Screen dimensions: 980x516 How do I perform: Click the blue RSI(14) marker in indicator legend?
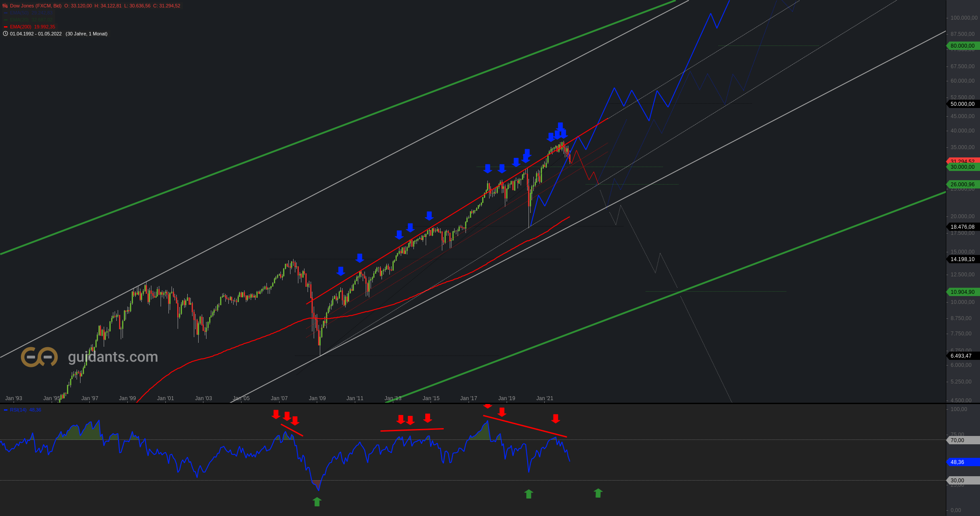(6, 410)
